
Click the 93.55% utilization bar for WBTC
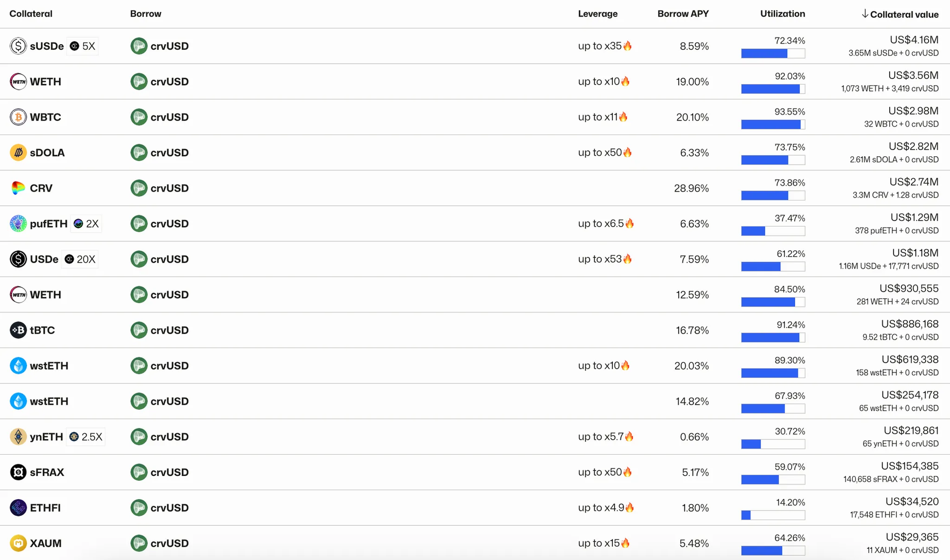point(773,124)
